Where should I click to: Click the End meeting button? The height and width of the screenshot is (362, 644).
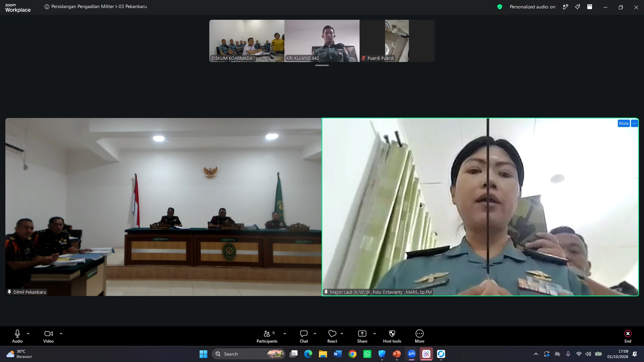[628, 336]
